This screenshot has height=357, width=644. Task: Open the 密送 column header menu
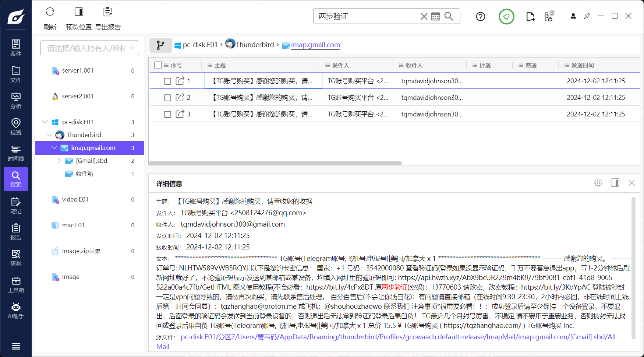point(521,65)
